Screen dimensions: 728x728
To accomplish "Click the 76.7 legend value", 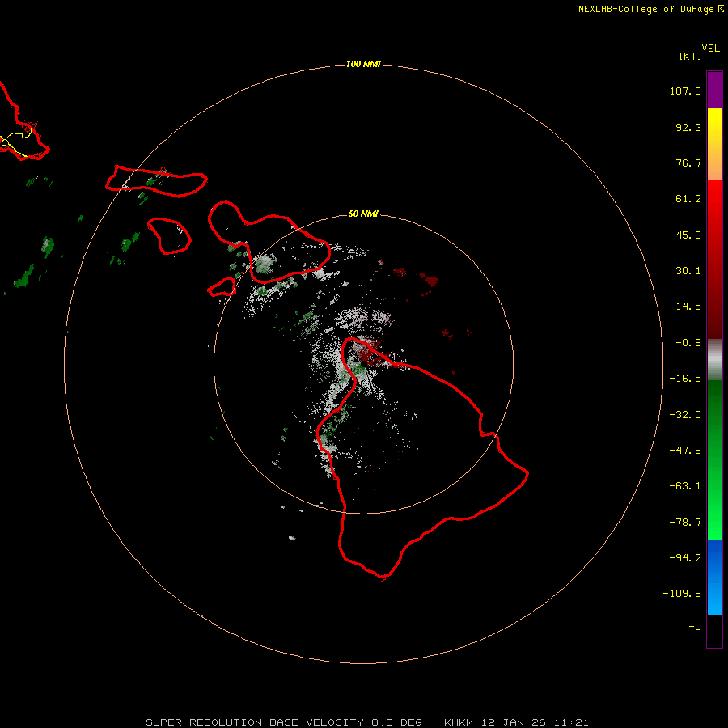I will click(688, 163).
